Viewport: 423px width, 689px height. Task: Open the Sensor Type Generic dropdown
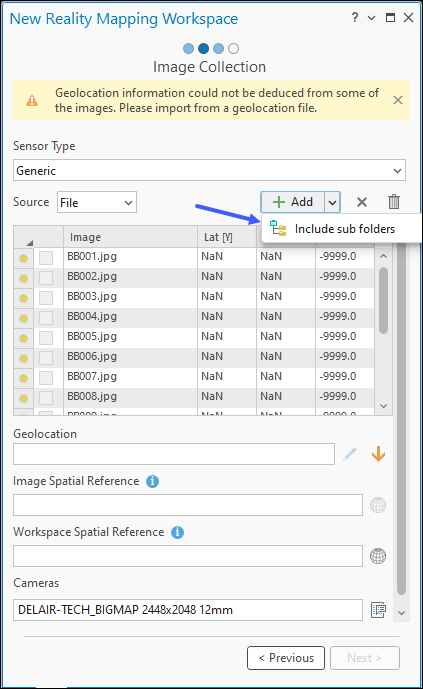pos(209,170)
